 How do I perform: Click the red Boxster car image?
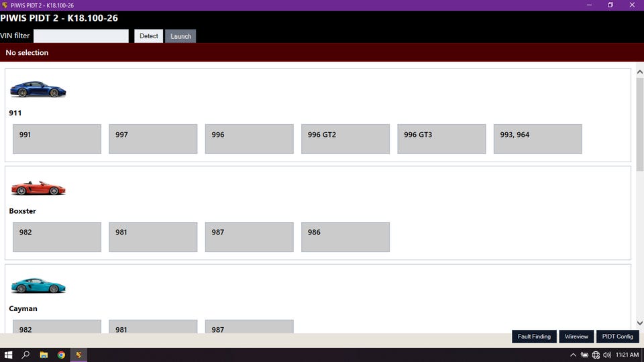coord(38,188)
